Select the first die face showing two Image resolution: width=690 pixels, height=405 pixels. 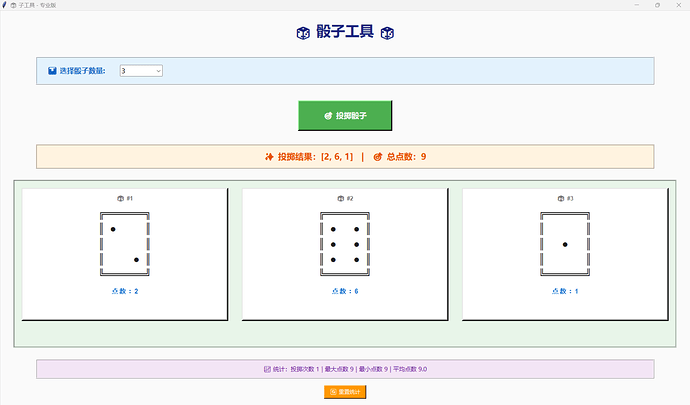point(125,244)
